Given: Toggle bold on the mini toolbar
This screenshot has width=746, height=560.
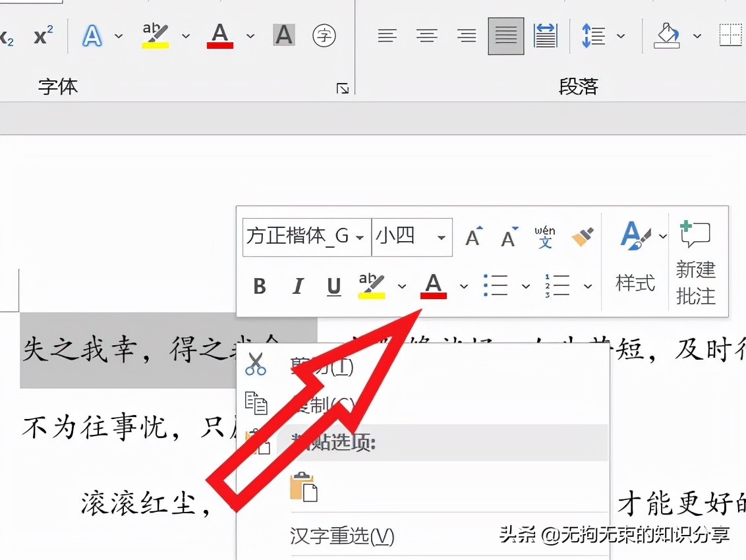Looking at the screenshot, I should 260,285.
